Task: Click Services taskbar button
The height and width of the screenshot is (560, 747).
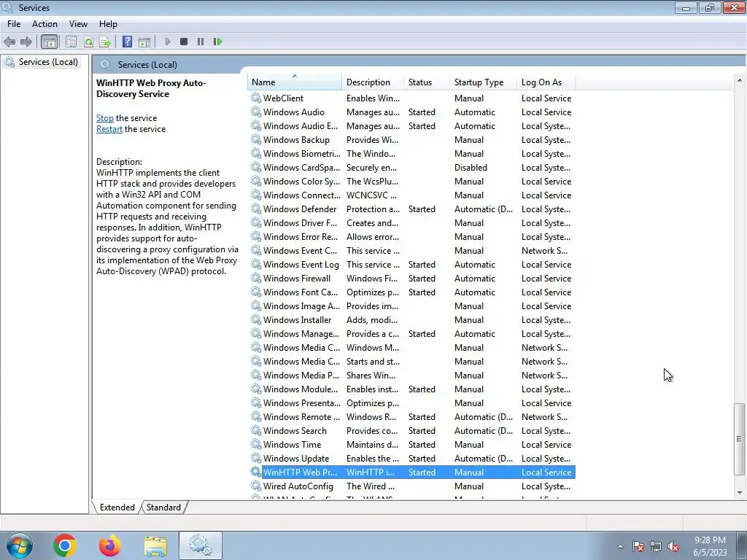Action: pyautogui.click(x=201, y=545)
